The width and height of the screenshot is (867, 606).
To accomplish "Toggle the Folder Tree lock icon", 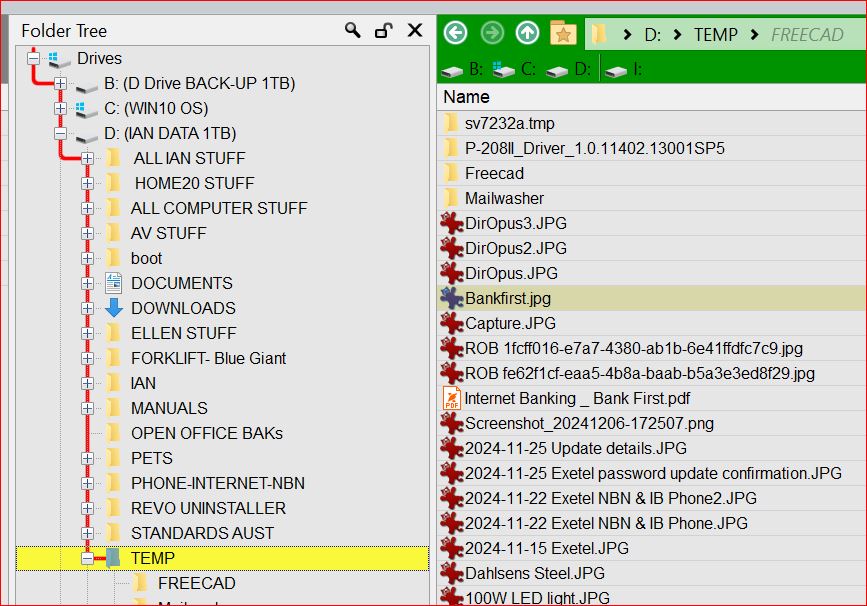I will 383,30.
